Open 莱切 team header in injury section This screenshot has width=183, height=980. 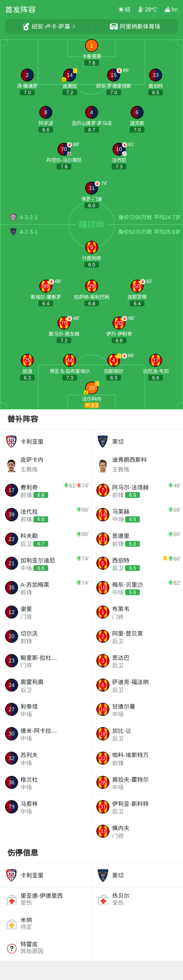(x=137, y=875)
